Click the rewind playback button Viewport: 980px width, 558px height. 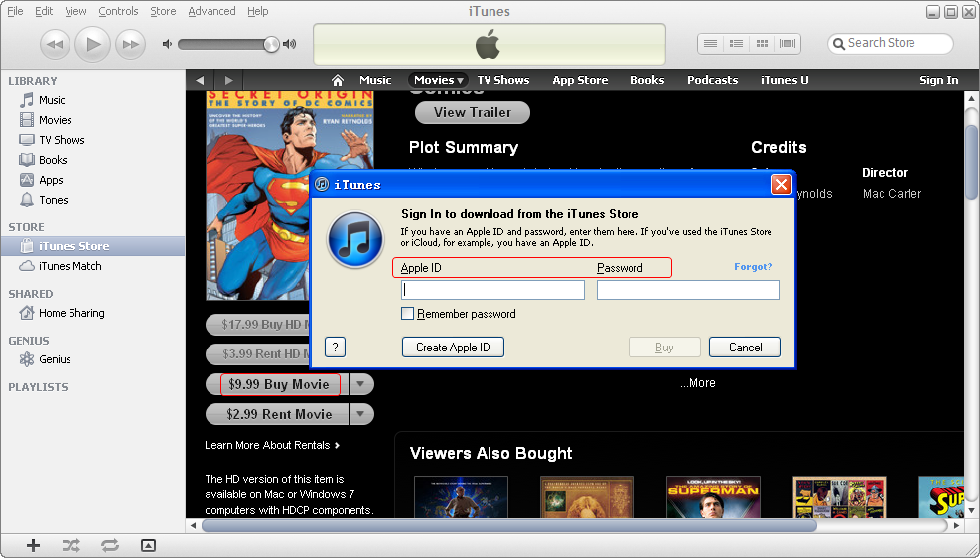point(55,44)
